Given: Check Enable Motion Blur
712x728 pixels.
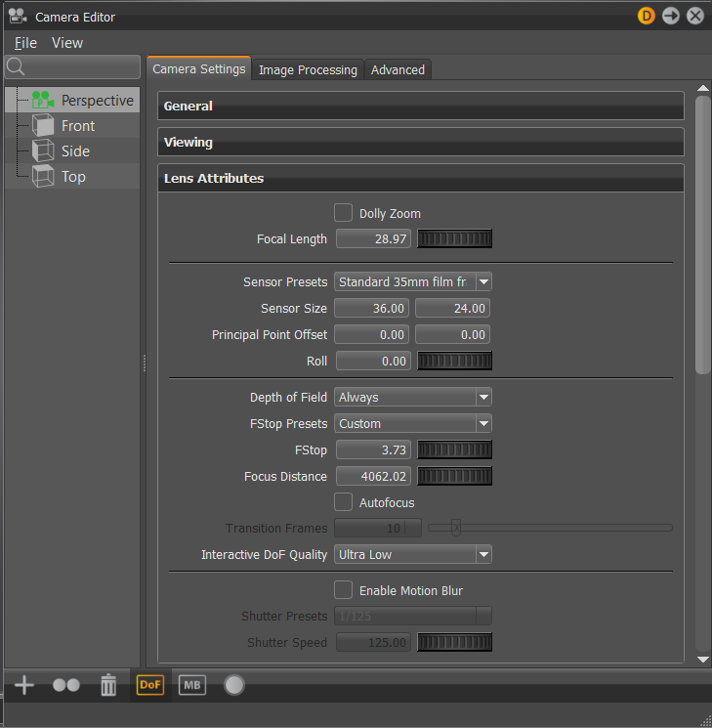Looking at the screenshot, I should [343, 590].
